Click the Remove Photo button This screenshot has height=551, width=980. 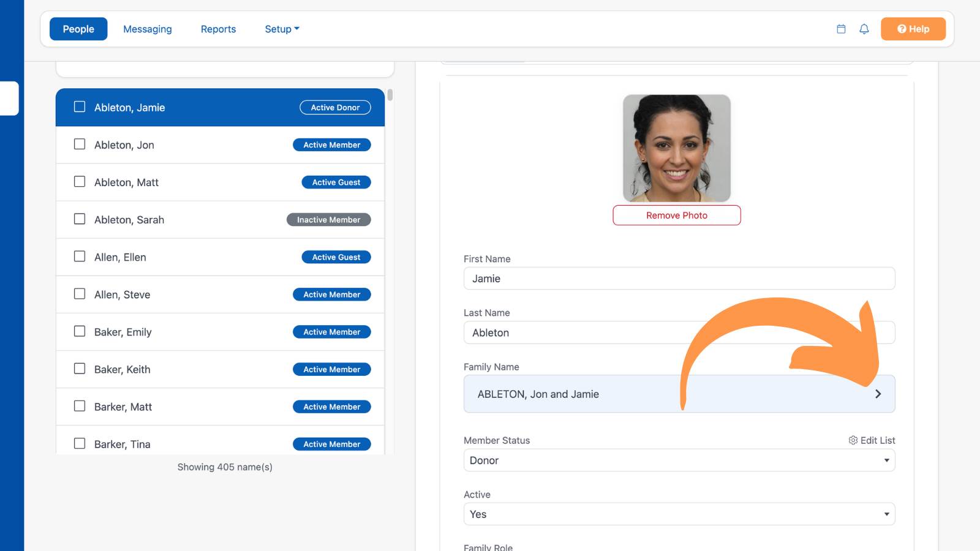pos(677,216)
